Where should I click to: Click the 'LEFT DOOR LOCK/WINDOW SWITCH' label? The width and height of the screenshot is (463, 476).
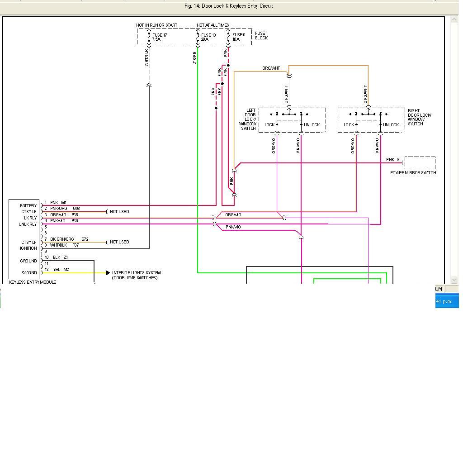[x=248, y=119]
